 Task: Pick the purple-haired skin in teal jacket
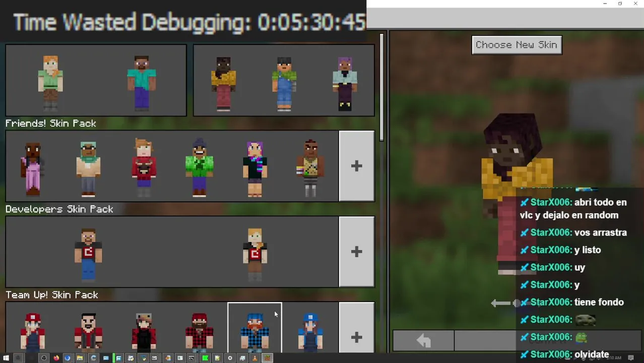click(x=345, y=83)
